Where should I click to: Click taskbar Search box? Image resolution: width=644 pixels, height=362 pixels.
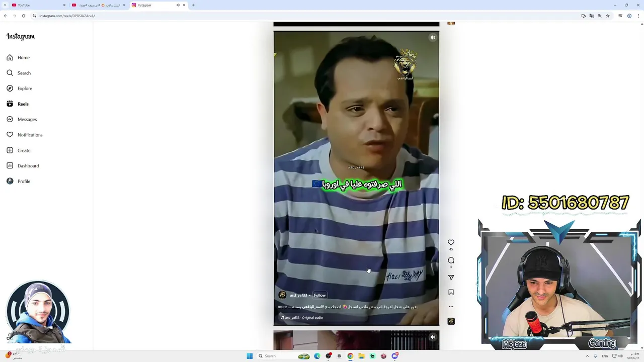pos(284,356)
